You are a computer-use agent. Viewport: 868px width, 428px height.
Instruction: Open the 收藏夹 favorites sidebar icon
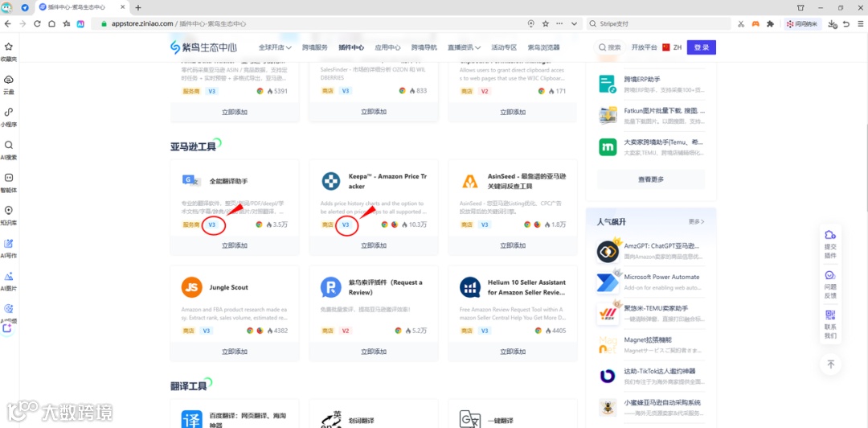[8, 47]
